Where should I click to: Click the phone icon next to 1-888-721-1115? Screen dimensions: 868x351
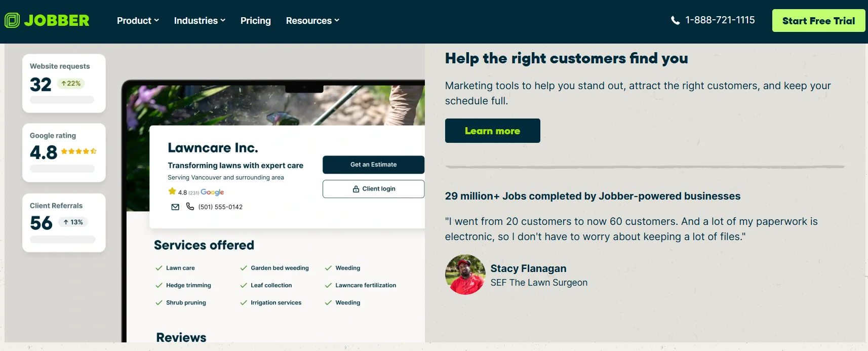[675, 20]
